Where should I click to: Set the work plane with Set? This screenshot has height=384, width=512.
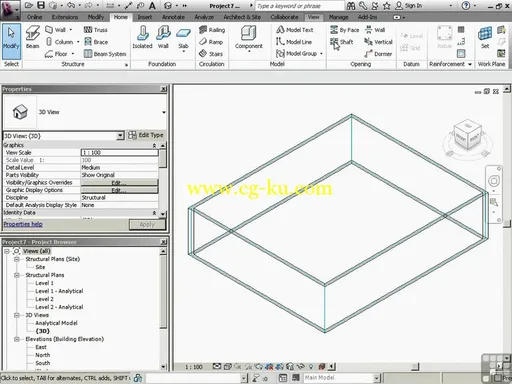coord(485,37)
